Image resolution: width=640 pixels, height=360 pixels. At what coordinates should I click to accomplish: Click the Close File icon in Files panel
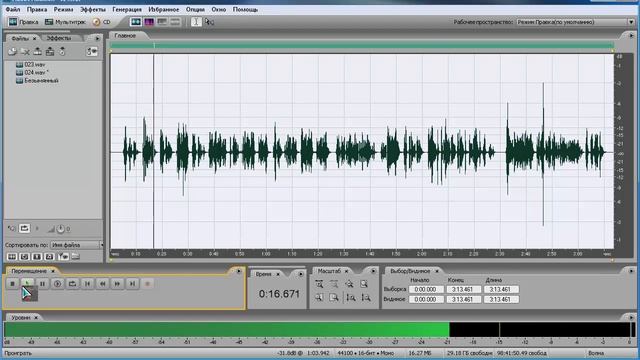[25, 51]
